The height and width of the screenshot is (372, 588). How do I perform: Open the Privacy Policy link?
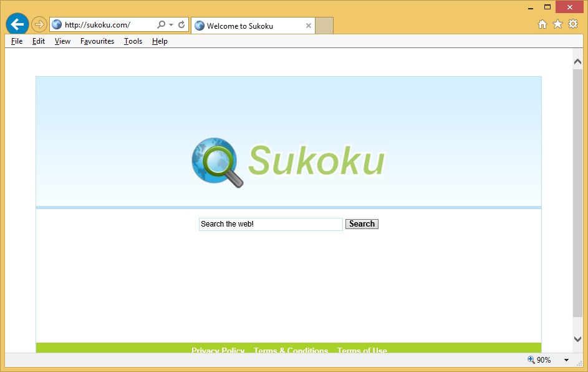[218, 350]
